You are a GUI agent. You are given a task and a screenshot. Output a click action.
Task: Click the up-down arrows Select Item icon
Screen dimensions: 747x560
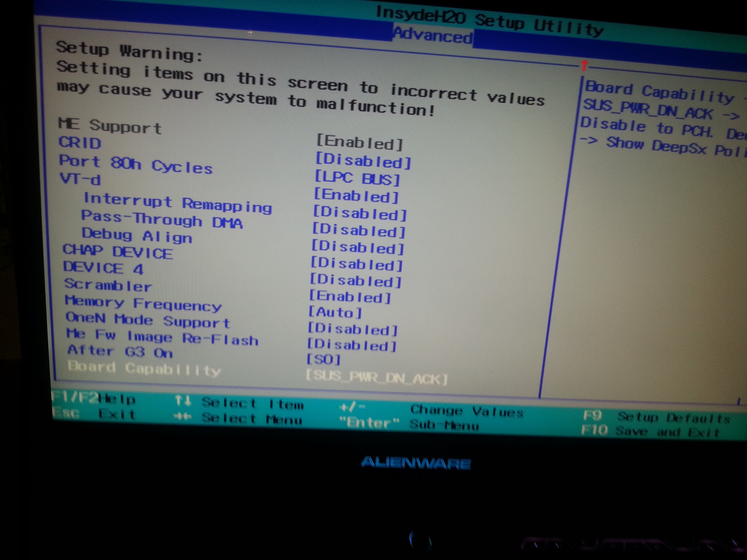183,401
